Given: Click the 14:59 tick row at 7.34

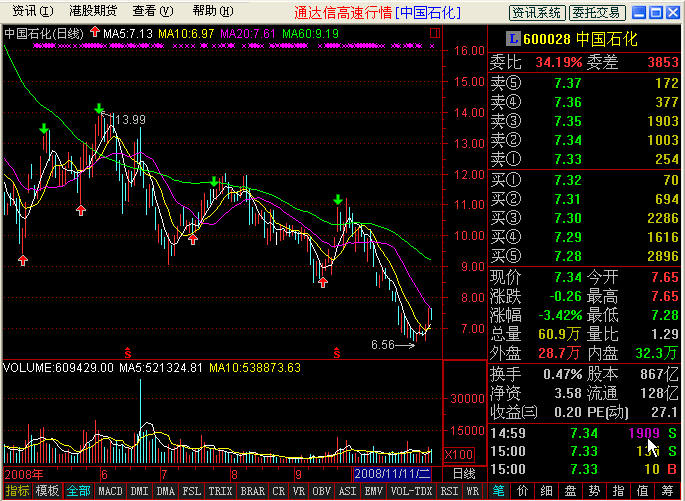Looking at the screenshot, I should tap(584, 433).
